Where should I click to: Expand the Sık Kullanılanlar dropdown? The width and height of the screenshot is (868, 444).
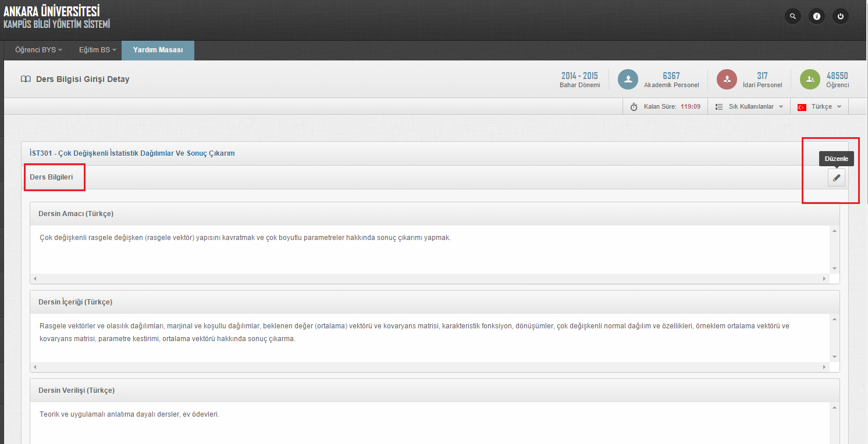(749, 107)
